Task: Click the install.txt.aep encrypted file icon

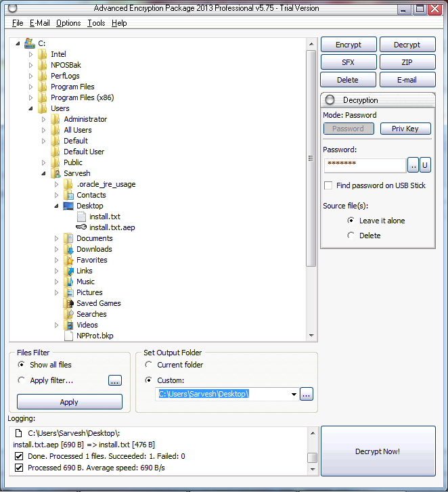Action: point(81,227)
